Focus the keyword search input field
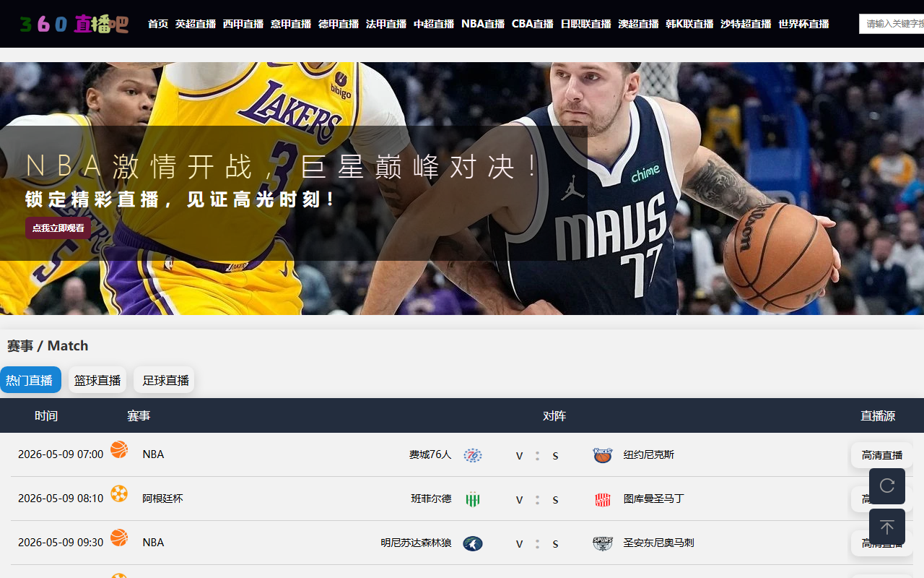 click(x=892, y=24)
